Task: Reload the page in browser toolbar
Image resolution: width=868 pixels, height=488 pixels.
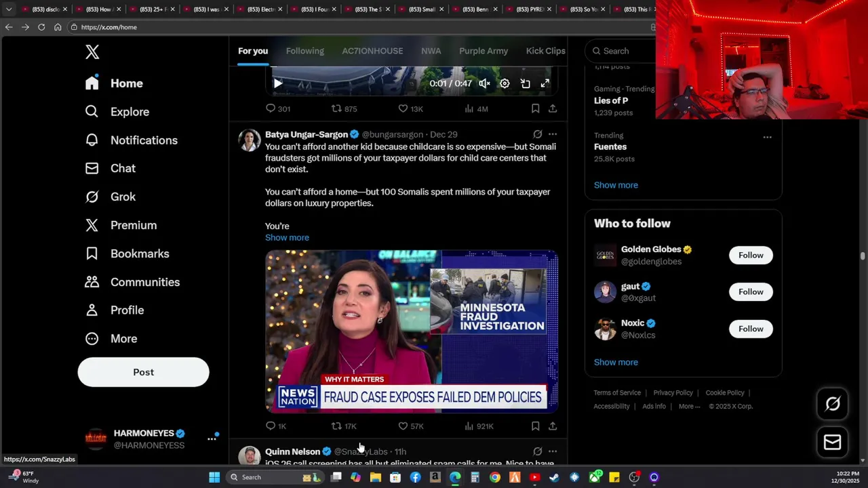Action: click(41, 27)
